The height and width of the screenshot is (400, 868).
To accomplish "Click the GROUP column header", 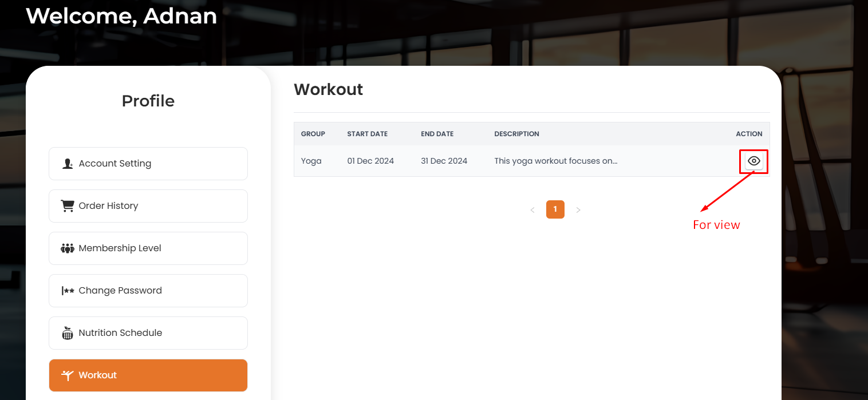I will pos(313,134).
